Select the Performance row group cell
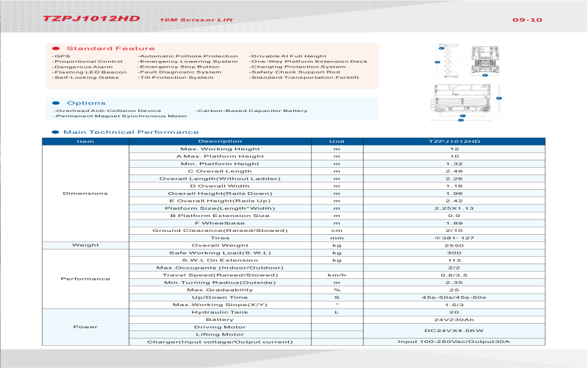Viewport: 588px width, 368px height. (x=86, y=278)
